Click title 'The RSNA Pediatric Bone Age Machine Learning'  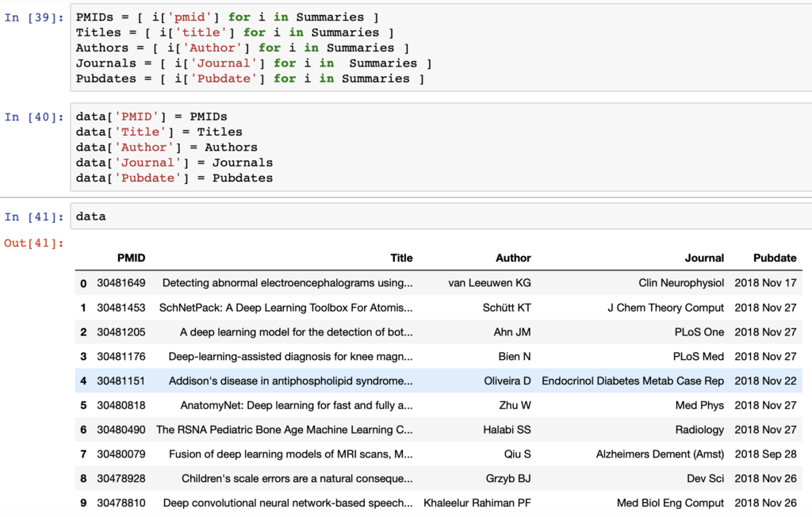pos(274,430)
